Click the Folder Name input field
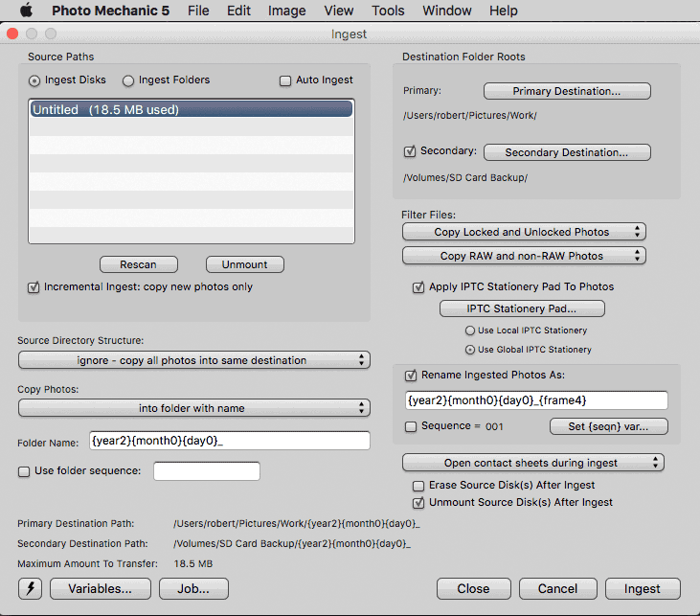Screen dimensions: 700x616 pyautogui.click(x=230, y=441)
